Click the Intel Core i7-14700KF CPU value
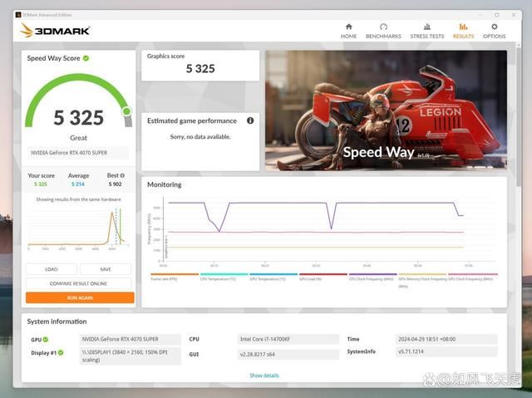532x398 pixels. point(288,339)
